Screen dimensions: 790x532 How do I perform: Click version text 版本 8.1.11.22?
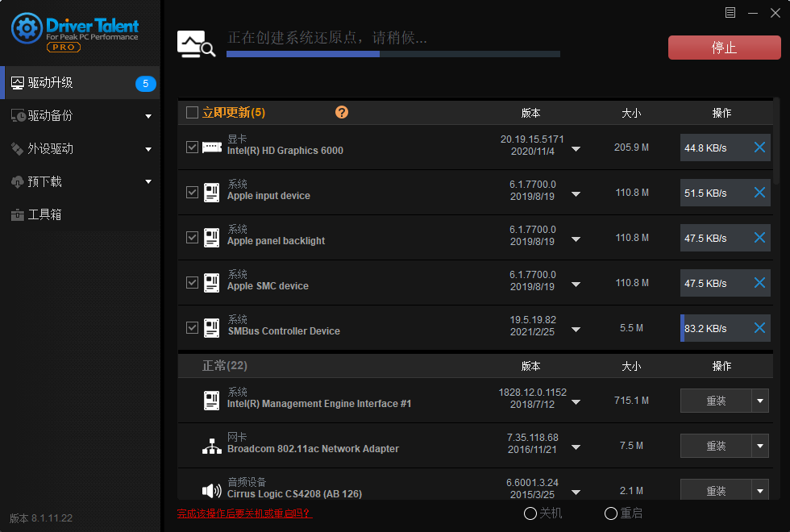pyautogui.click(x=41, y=517)
